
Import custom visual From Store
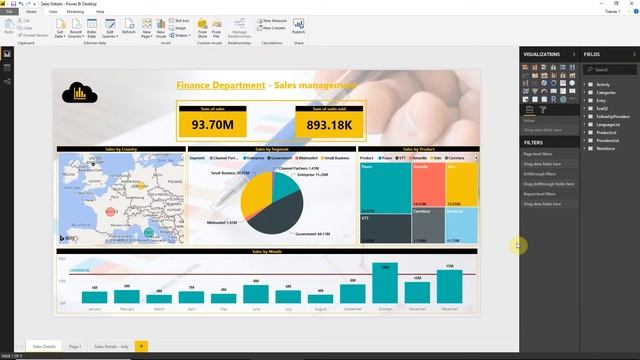pos(202,28)
